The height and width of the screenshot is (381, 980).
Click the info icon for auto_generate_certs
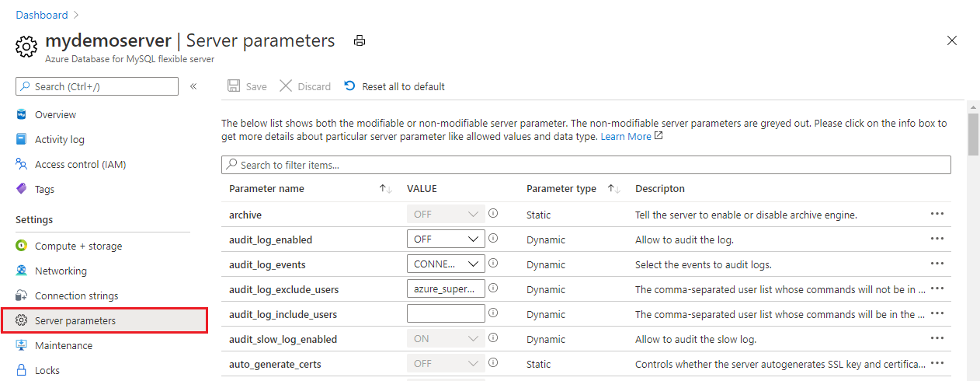493,363
